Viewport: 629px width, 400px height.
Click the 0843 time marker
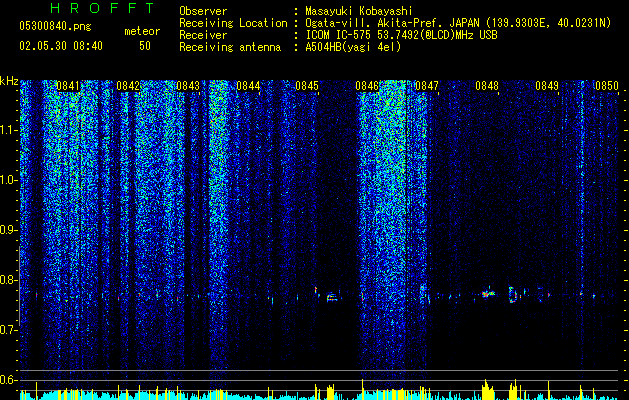[x=188, y=86]
